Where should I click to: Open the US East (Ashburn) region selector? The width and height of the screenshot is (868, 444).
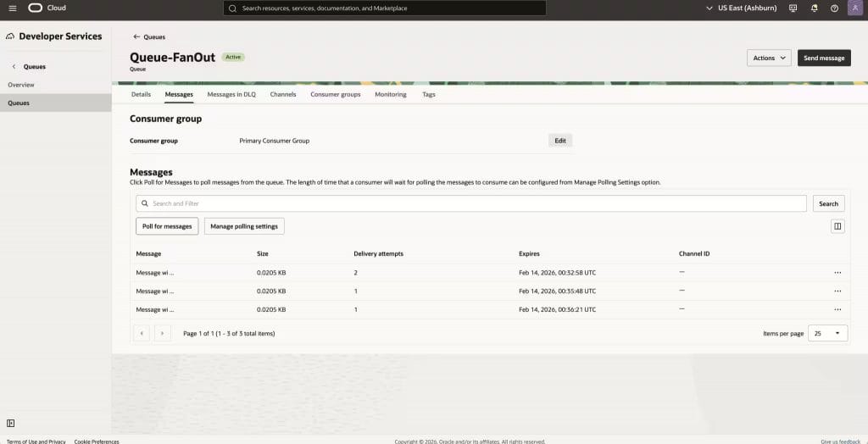coord(741,8)
